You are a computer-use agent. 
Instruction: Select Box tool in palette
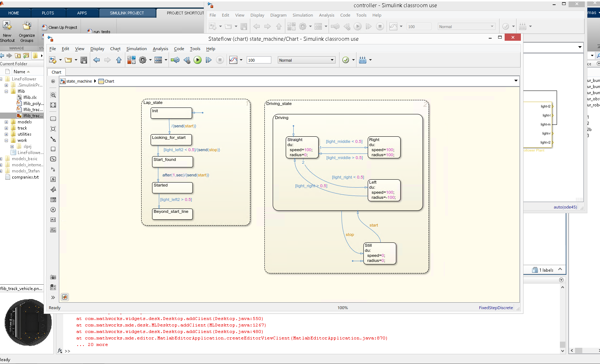pos(53,149)
